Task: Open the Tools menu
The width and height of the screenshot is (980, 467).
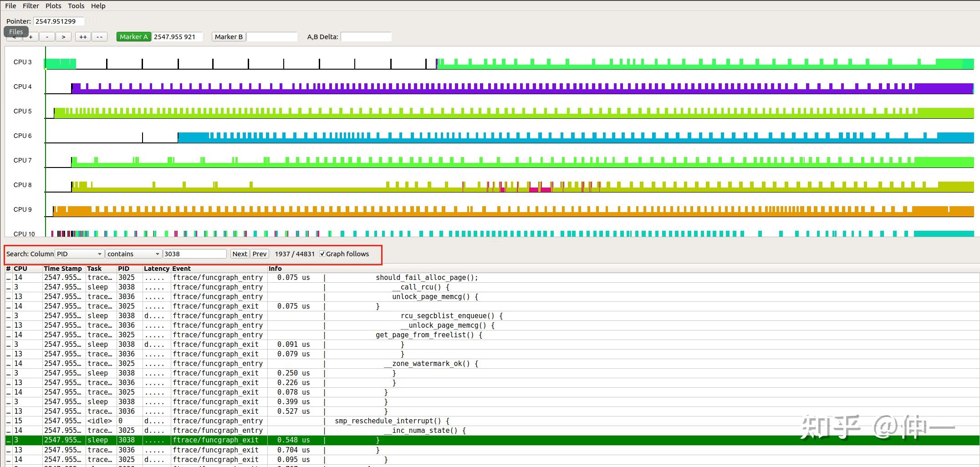Action: click(76, 6)
